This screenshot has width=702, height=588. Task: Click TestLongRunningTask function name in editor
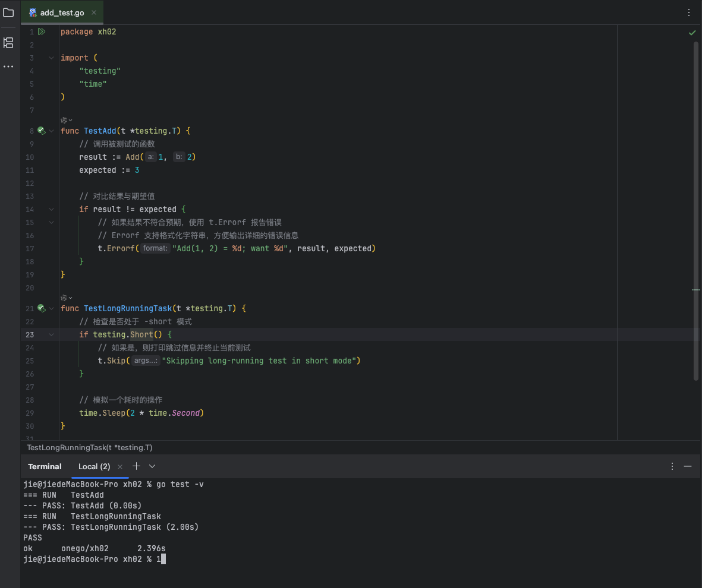(x=128, y=308)
